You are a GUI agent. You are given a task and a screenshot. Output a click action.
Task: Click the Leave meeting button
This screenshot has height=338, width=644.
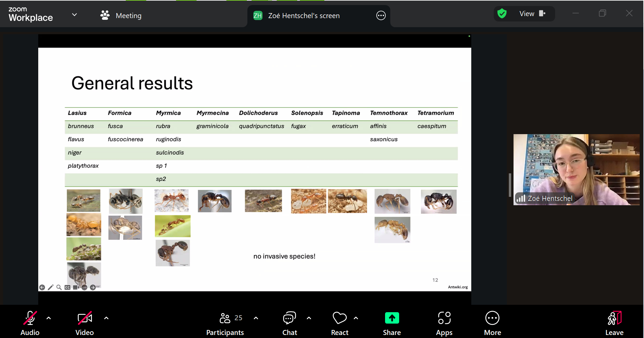(614, 323)
